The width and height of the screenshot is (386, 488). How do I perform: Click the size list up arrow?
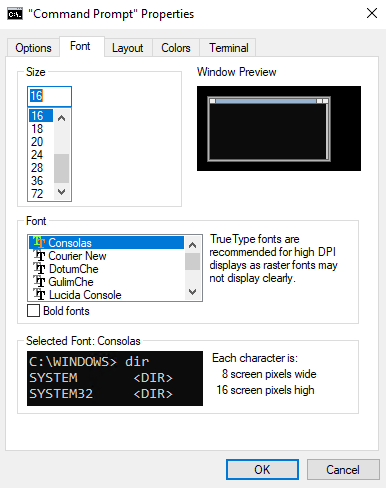pos(62,118)
